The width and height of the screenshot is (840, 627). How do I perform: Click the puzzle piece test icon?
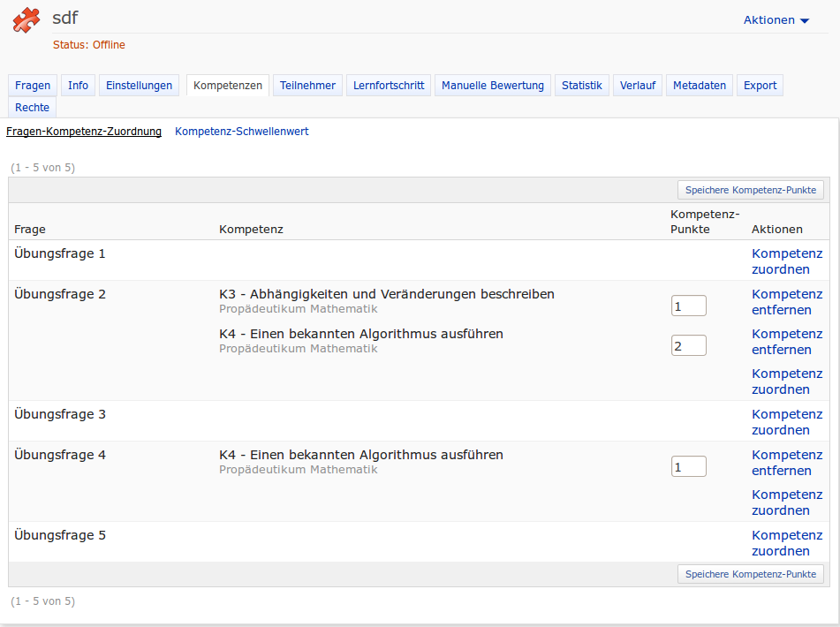point(26,20)
